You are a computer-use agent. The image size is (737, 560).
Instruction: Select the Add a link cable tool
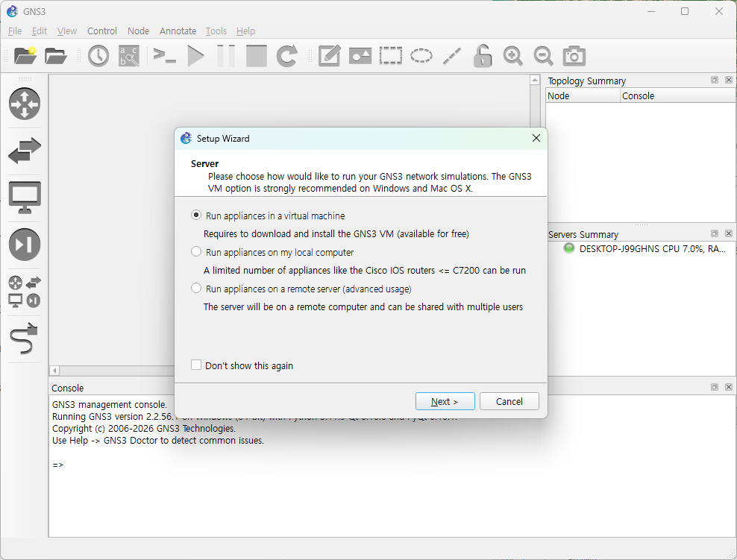(25, 340)
